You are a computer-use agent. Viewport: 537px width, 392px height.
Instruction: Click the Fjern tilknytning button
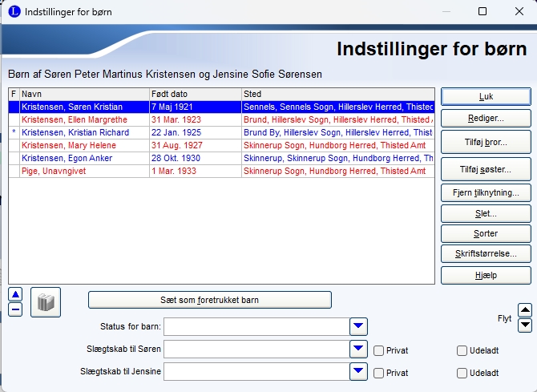coord(486,192)
